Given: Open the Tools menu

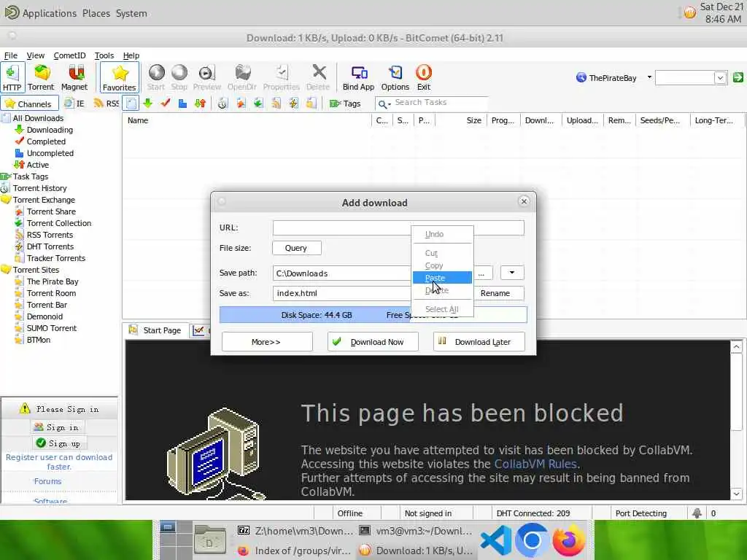Looking at the screenshot, I should point(104,55).
